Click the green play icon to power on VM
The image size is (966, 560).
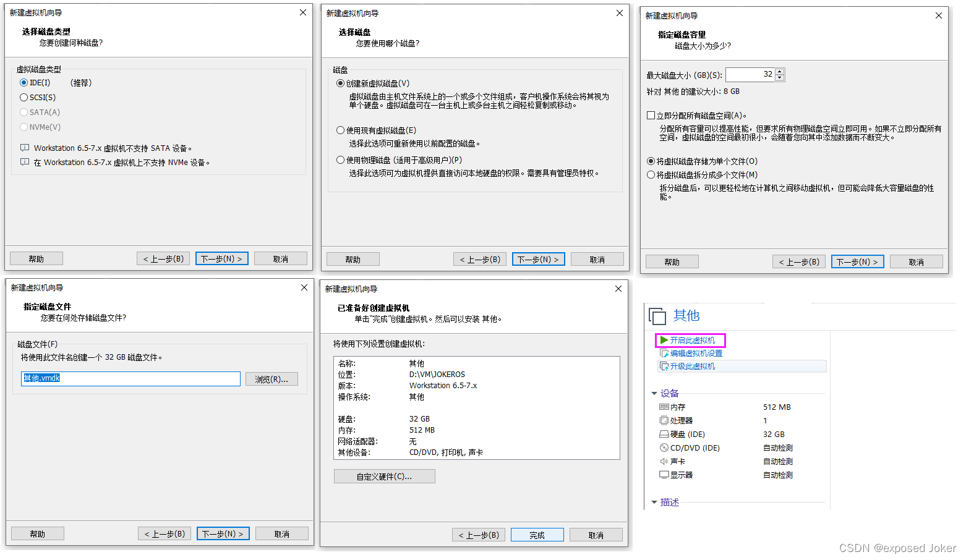[664, 340]
